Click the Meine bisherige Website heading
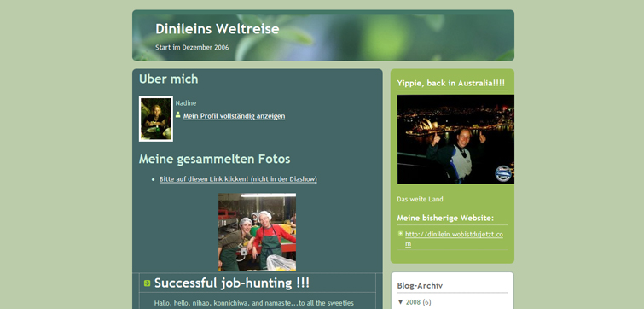This screenshot has height=309, width=644. click(445, 218)
